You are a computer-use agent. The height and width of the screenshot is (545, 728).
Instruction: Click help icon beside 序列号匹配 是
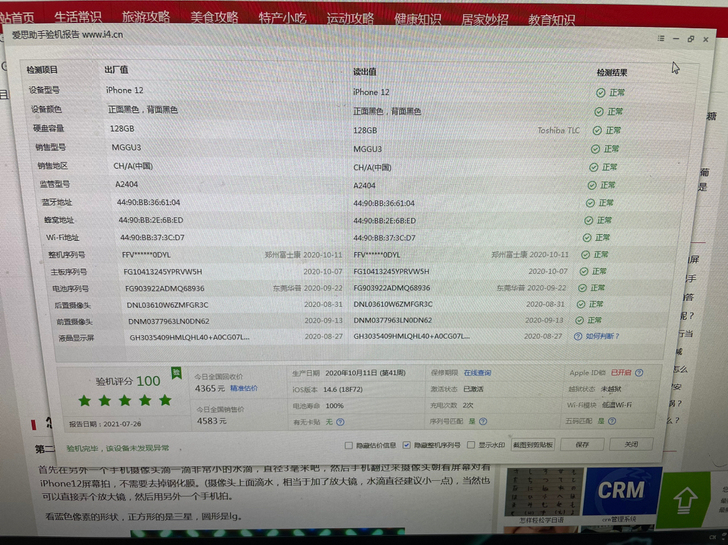tap(483, 422)
